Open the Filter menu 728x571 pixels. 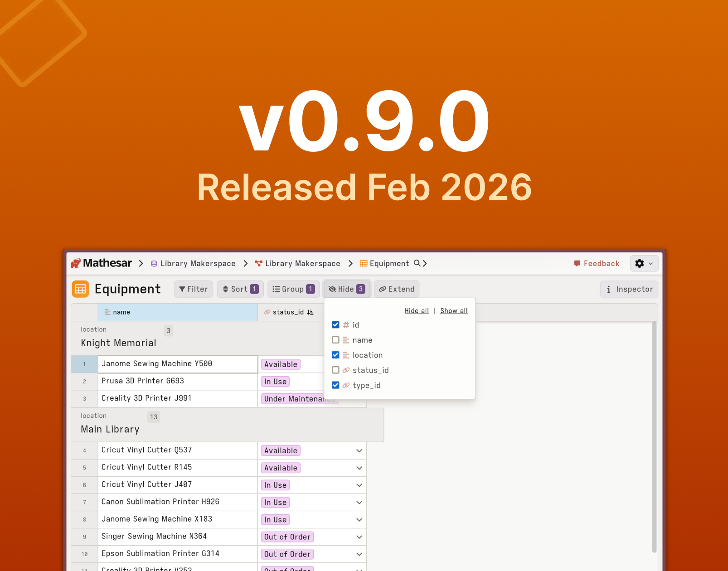[x=194, y=289]
